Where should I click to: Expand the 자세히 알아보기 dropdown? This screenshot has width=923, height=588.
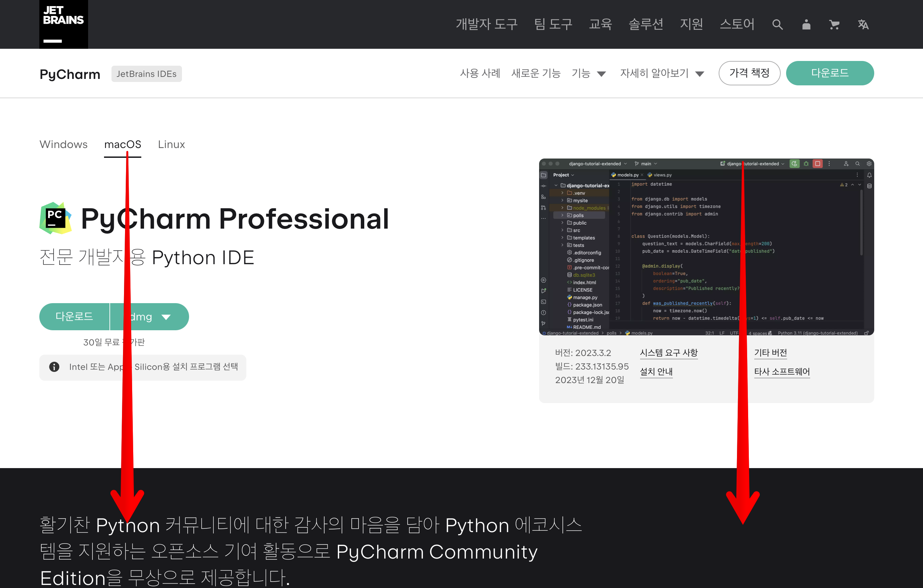[x=662, y=73]
